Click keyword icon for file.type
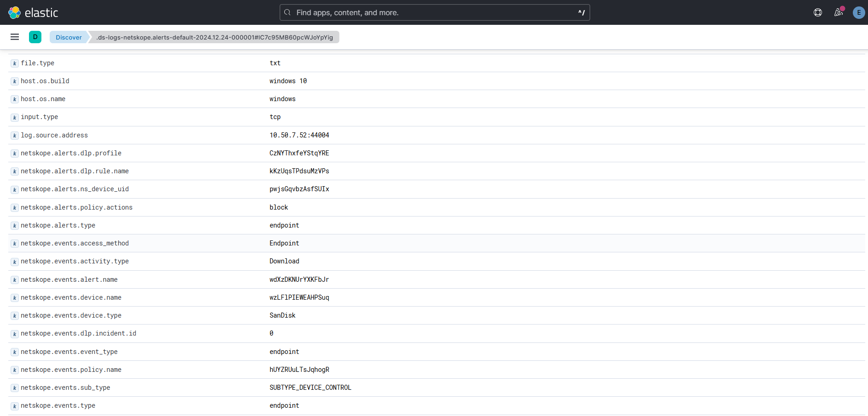 [x=15, y=63]
